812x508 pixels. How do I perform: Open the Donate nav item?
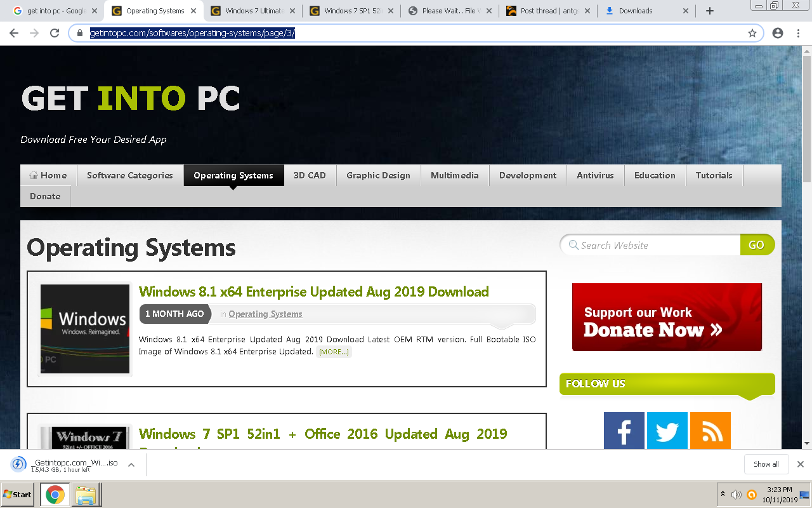click(x=45, y=196)
